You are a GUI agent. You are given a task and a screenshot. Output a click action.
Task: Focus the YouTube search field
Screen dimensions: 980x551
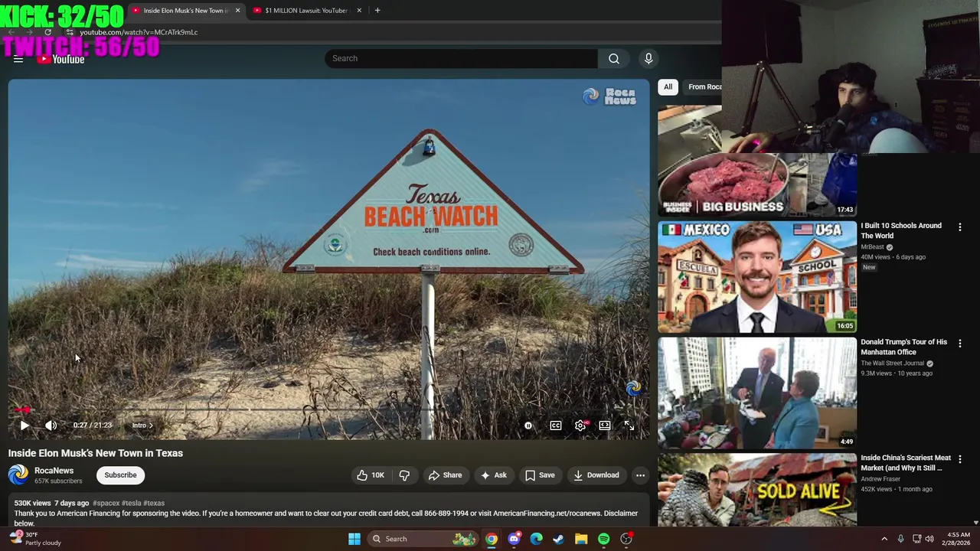click(x=461, y=59)
